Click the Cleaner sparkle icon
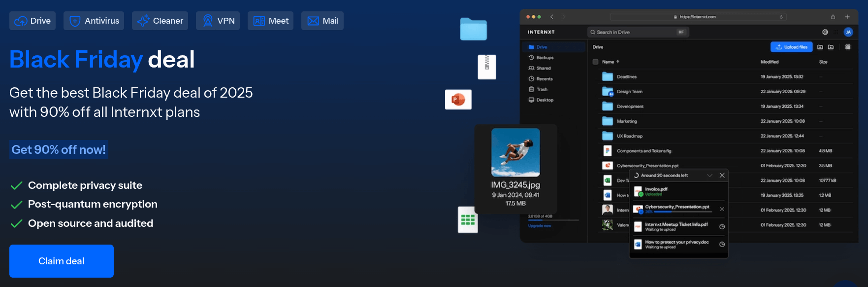 [x=143, y=21]
